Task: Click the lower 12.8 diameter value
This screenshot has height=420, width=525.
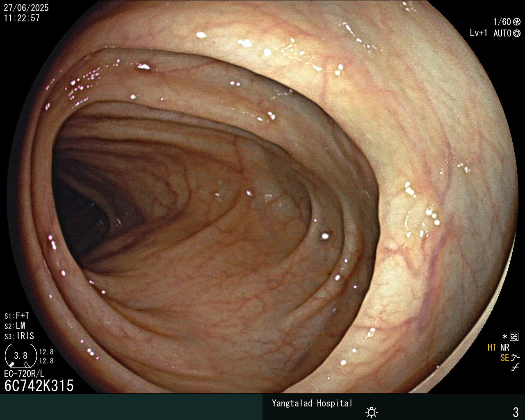Action: coord(46,361)
